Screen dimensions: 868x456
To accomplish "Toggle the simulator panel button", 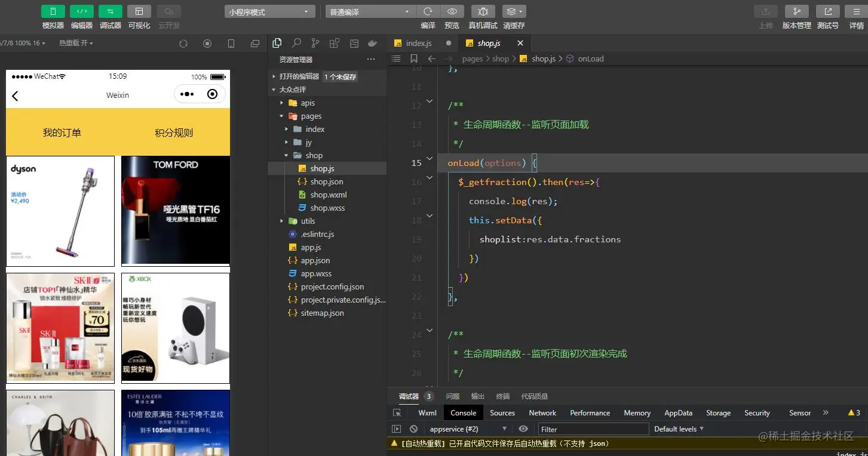I will click(53, 11).
